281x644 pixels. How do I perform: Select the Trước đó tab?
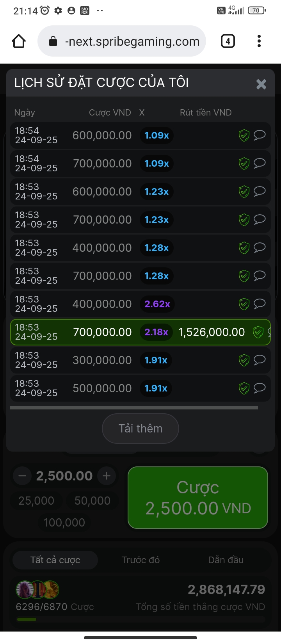(x=140, y=560)
